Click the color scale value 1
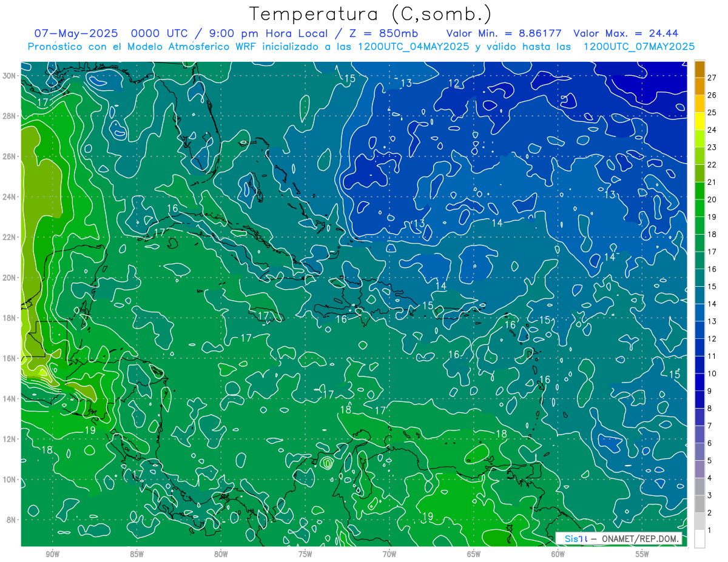The width and height of the screenshot is (728, 562). click(x=710, y=530)
